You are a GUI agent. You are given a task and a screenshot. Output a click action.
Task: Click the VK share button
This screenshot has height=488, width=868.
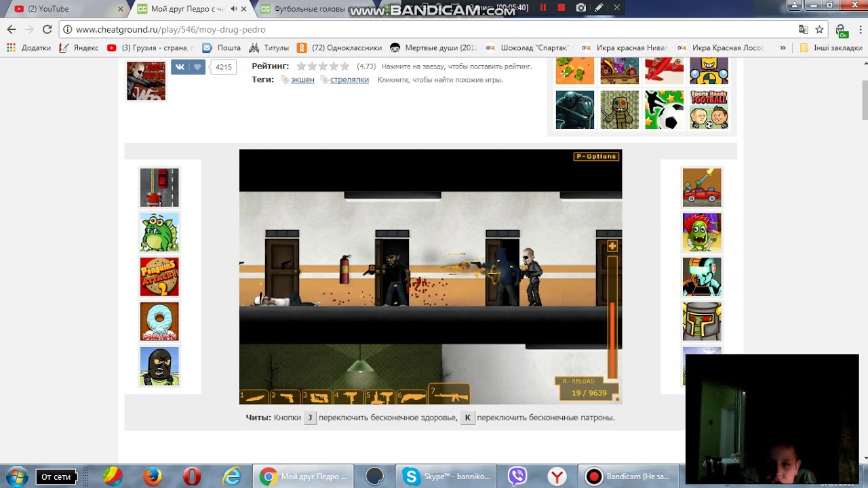[180, 66]
